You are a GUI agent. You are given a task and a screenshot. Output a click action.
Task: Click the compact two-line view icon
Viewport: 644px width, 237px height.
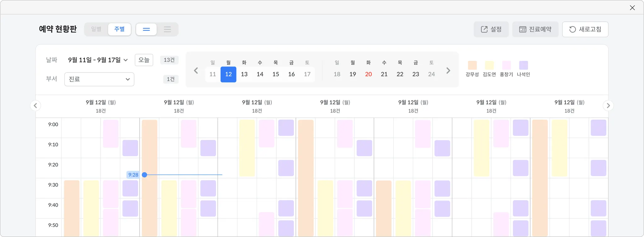(146, 29)
